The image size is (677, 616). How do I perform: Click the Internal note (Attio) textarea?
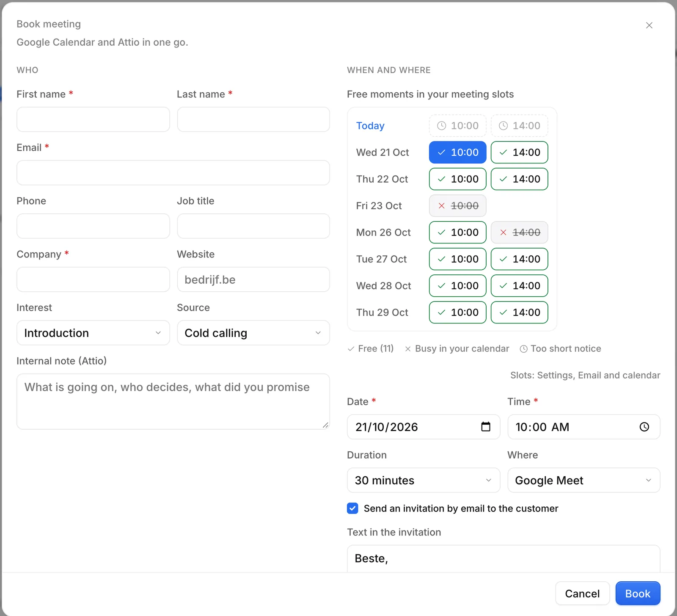click(x=173, y=401)
